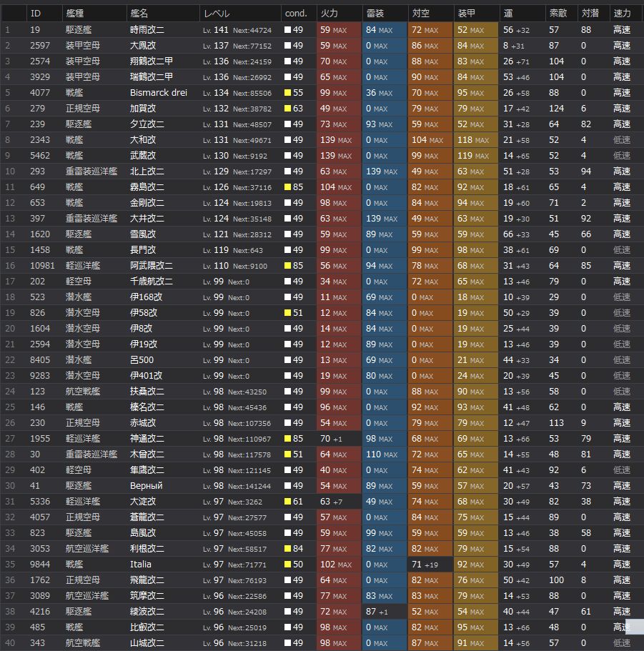Sort by the 艦名 column header
The width and height of the screenshot is (644, 651).
pyautogui.click(x=163, y=14)
